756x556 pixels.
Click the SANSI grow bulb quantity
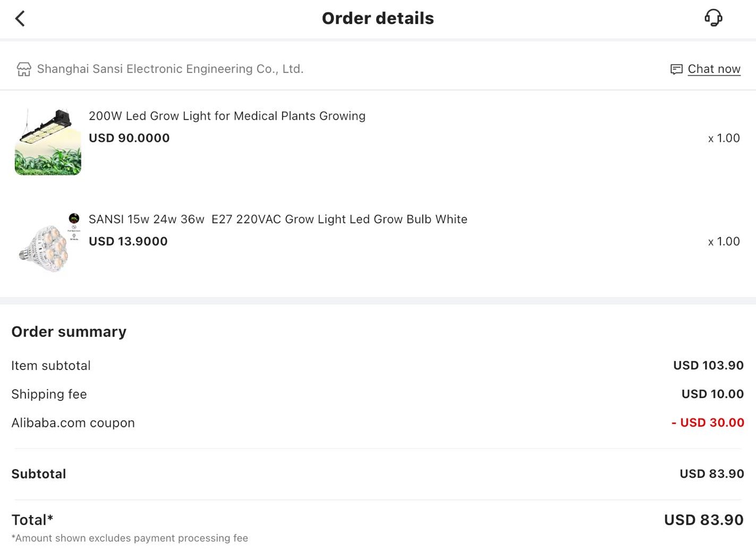click(x=724, y=241)
